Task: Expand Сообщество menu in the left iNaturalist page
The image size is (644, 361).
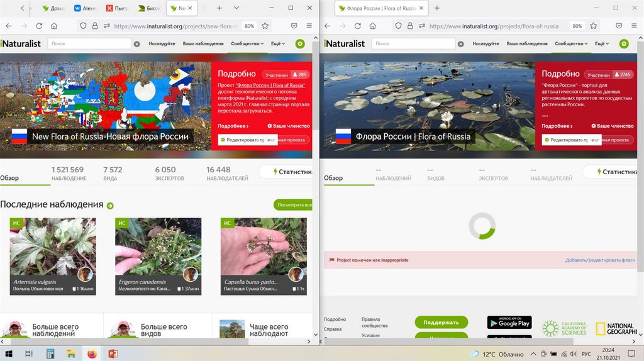Action: [247, 43]
